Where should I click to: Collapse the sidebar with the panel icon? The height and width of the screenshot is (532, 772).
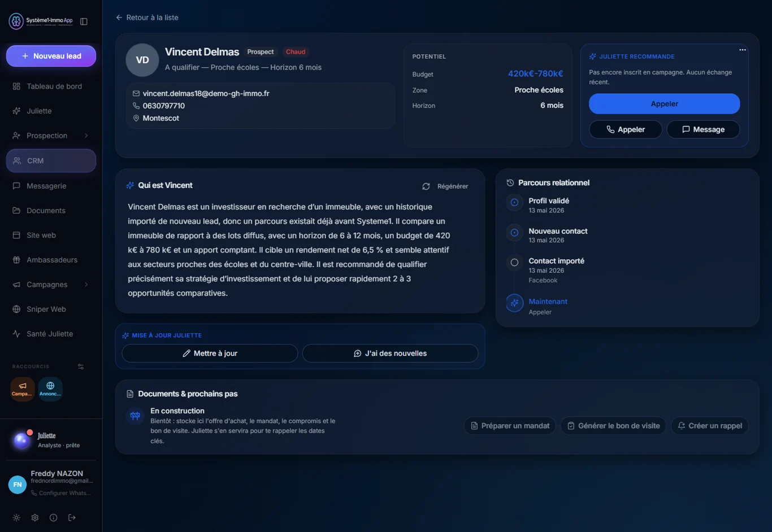point(84,21)
